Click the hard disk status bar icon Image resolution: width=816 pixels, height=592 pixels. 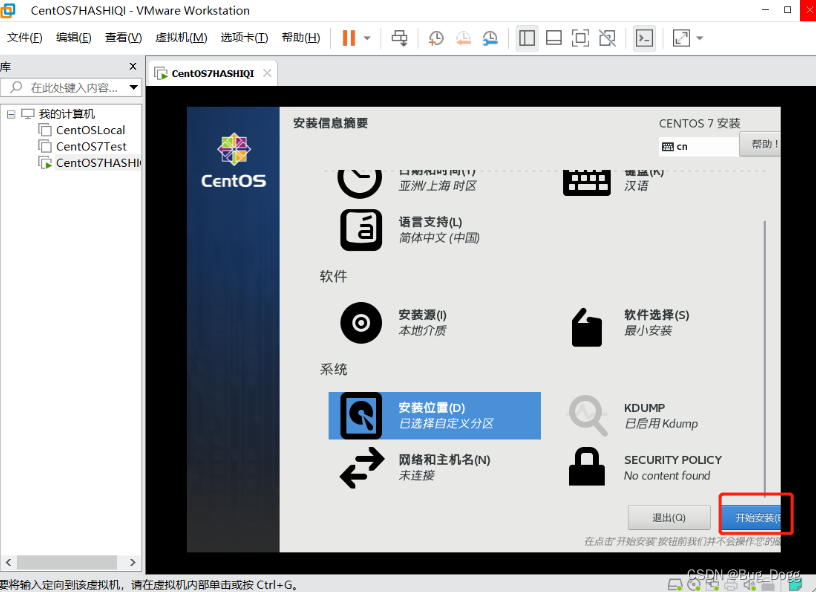[x=675, y=585]
